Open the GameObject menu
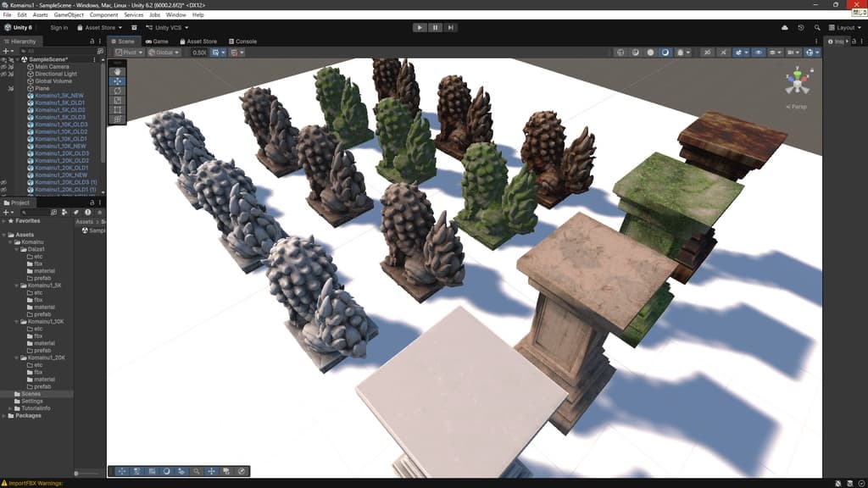 tap(69, 14)
